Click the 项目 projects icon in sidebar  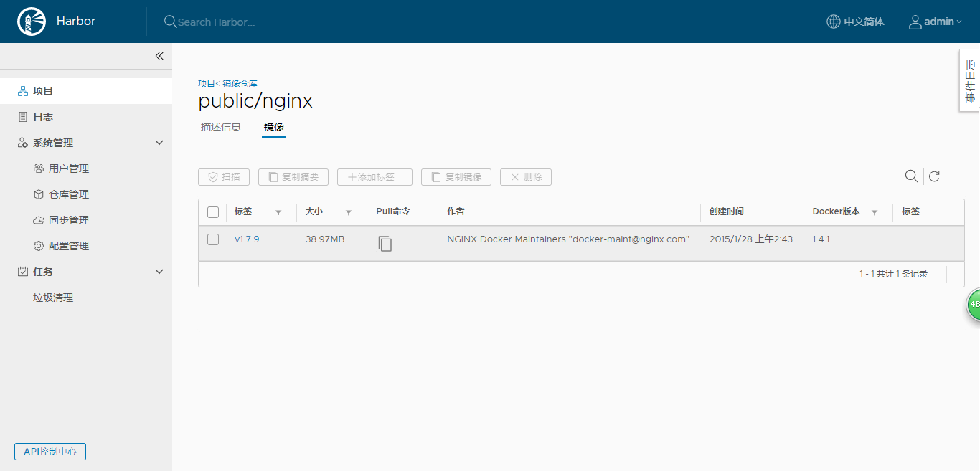22,91
